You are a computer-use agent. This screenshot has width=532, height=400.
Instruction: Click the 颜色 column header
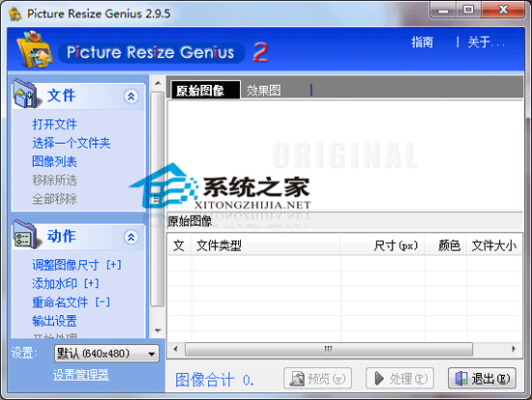pyautogui.click(x=446, y=245)
